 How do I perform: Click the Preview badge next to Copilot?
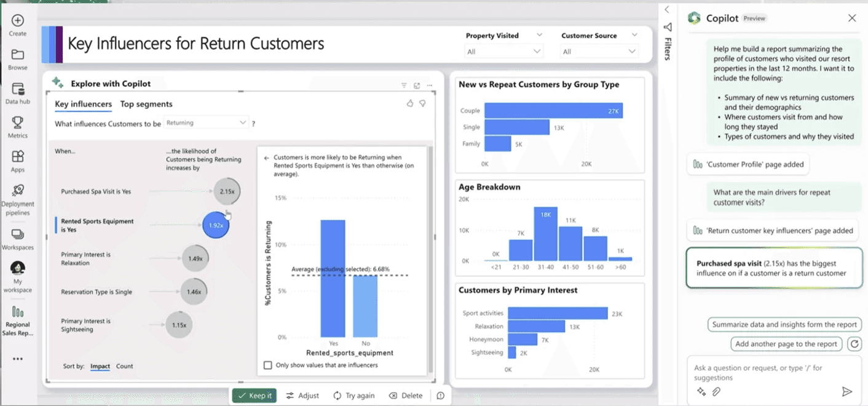(x=754, y=18)
